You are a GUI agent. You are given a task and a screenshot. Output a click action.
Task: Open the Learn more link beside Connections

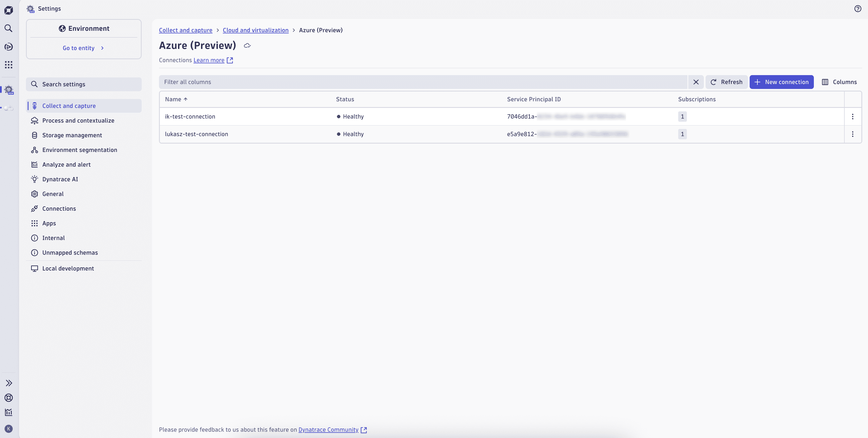209,60
